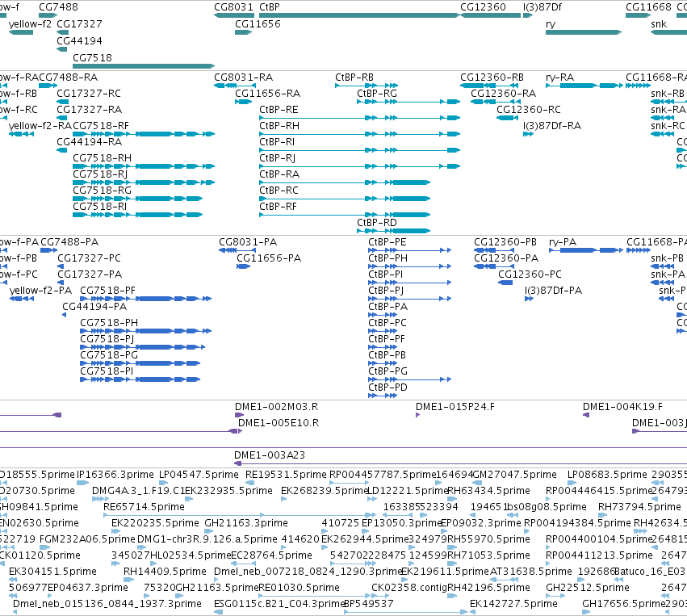Click the CG17327 gene label

coord(79,23)
